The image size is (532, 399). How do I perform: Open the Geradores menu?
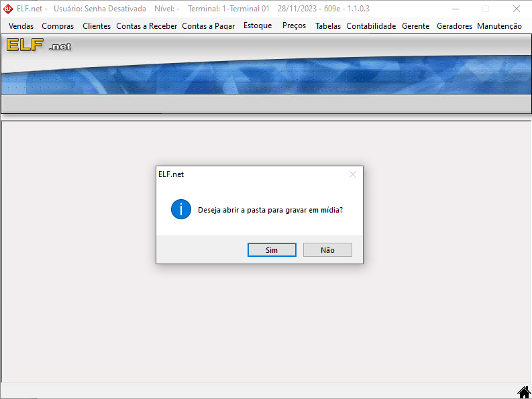454,26
